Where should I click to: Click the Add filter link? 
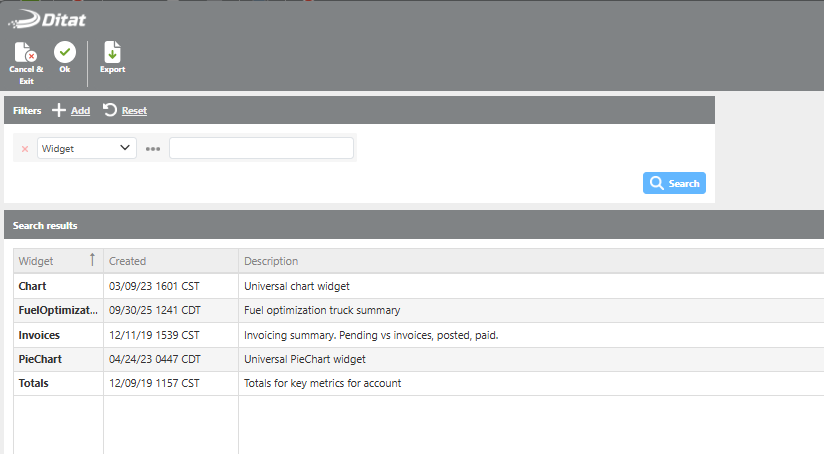(x=80, y=111)
